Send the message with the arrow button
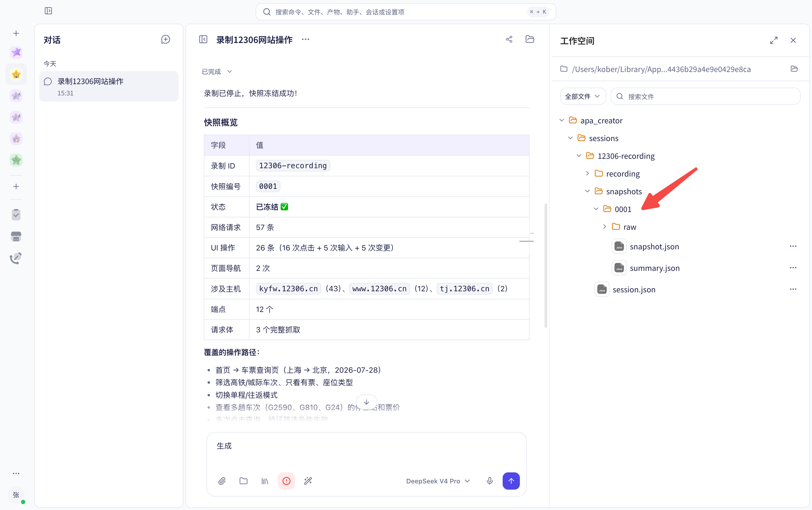The height and width of the screenshot is (510, 812). tap(511, 481)
